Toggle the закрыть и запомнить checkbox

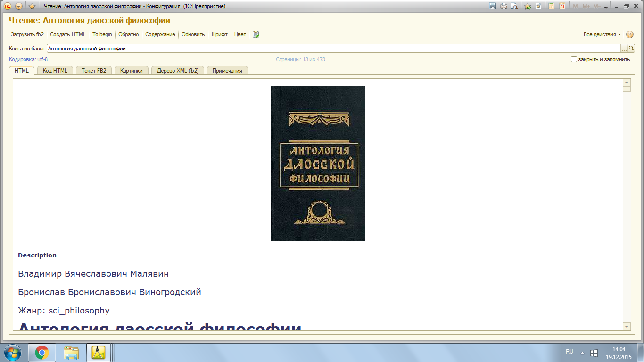(x=574, y=59)
